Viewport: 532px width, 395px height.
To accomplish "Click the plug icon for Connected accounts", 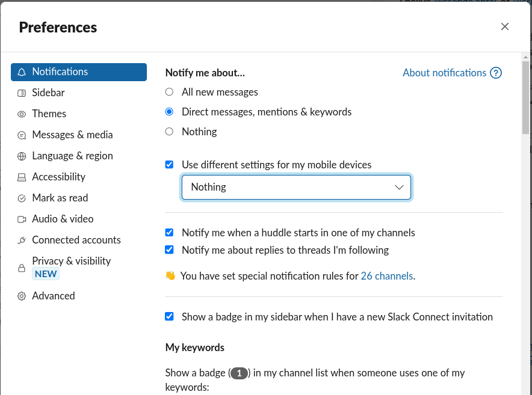I will [22, 240].
